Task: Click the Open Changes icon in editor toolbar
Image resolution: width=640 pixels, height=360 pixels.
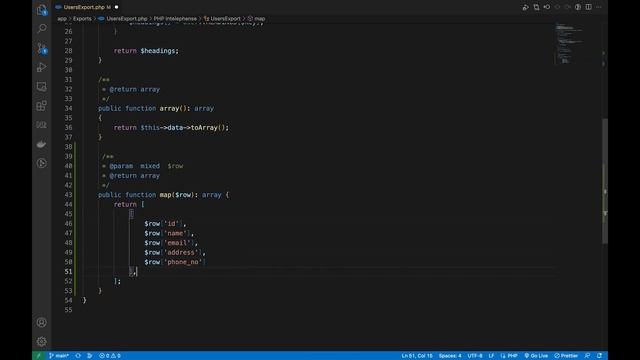Action: 536,7
